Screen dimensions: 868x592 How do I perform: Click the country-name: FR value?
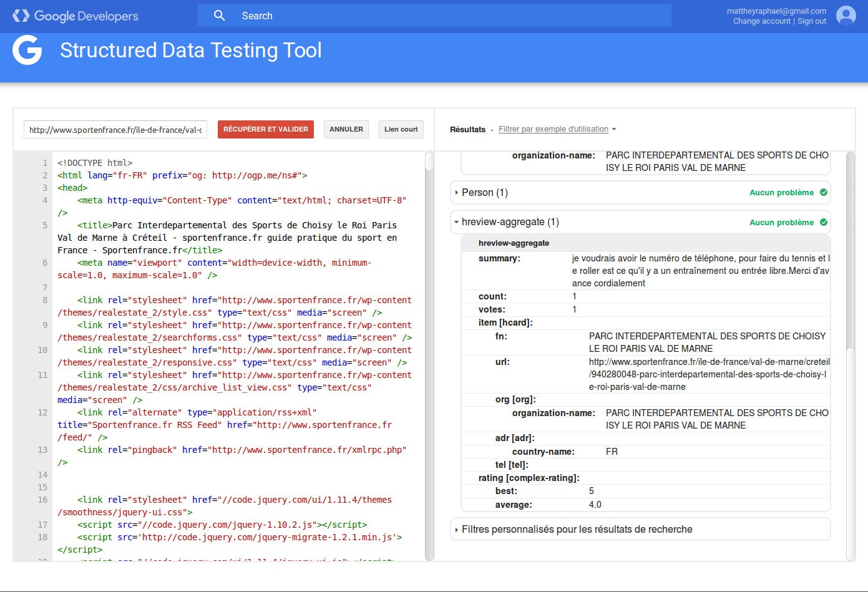pyautogui.click(x=612, y=452)
